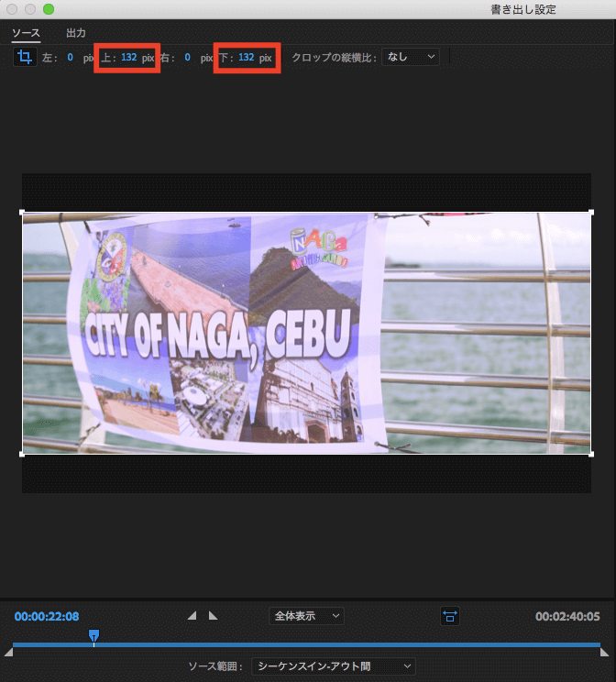The height and width of the screenshot is (682, 616).
Task: Click the top-left crop handle
Action: coord(22,213)
